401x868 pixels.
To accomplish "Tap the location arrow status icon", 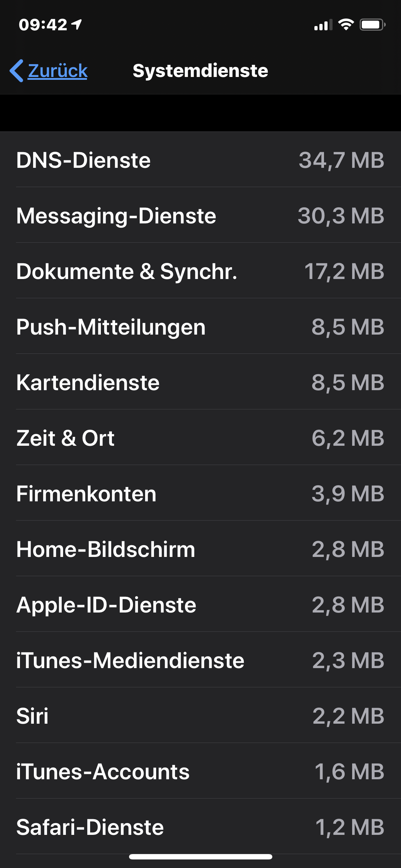I will 77,25.
